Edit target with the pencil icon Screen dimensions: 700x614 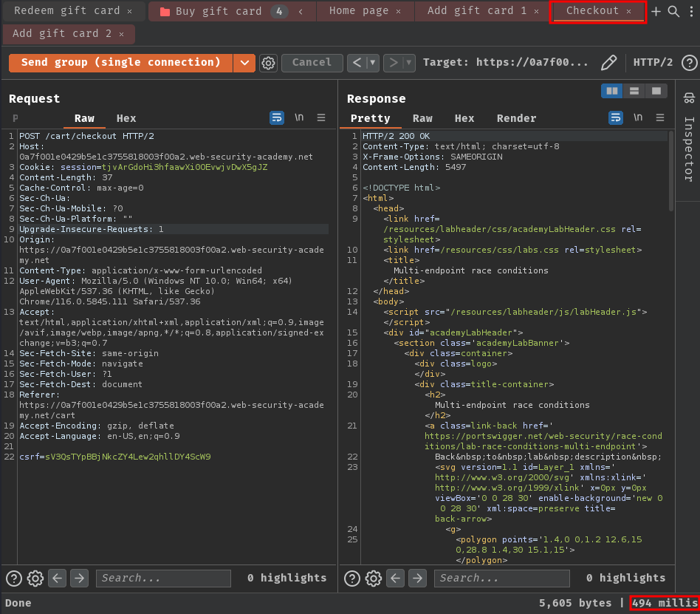click(x=608, y=63)
